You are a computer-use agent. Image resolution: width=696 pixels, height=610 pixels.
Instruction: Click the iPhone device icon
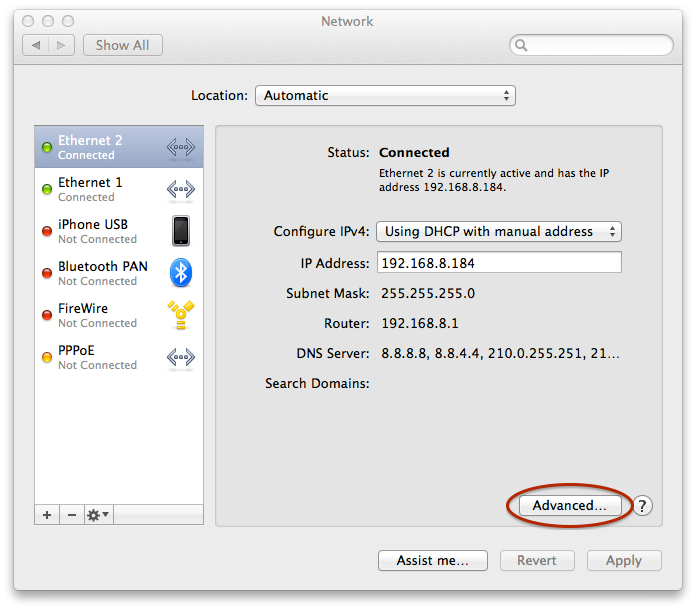(x=181, y=231)
